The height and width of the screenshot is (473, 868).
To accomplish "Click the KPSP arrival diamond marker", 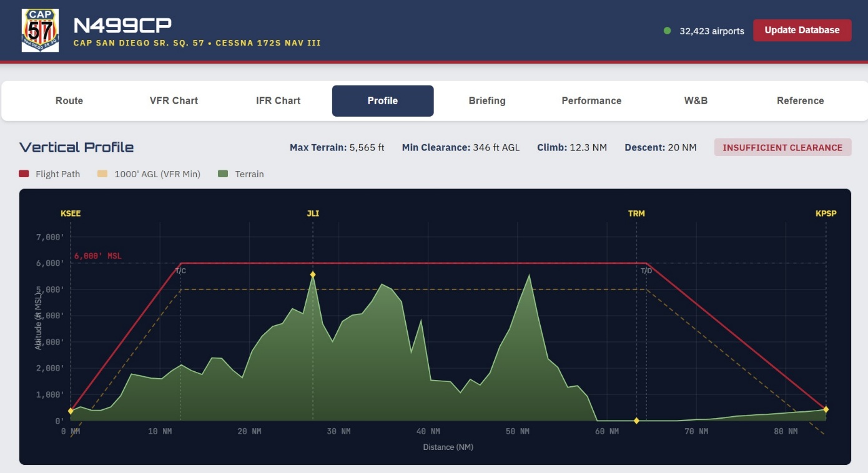I will click(826, 409).
